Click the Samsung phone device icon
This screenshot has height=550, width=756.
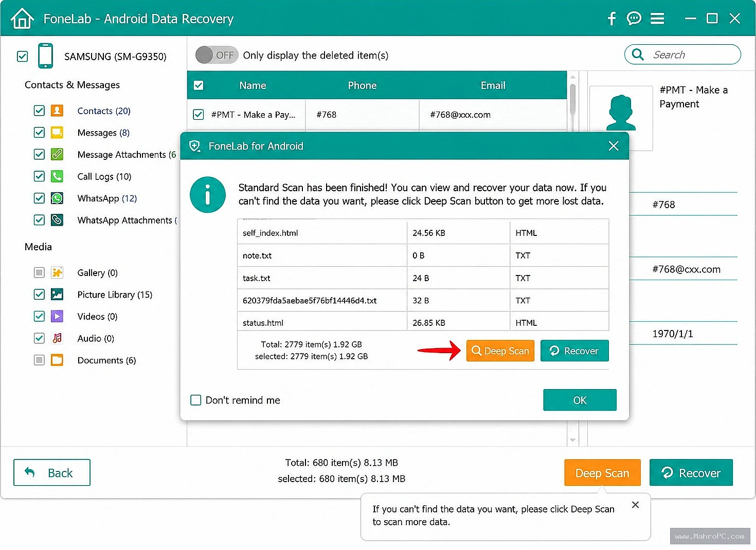coord(45,56)
